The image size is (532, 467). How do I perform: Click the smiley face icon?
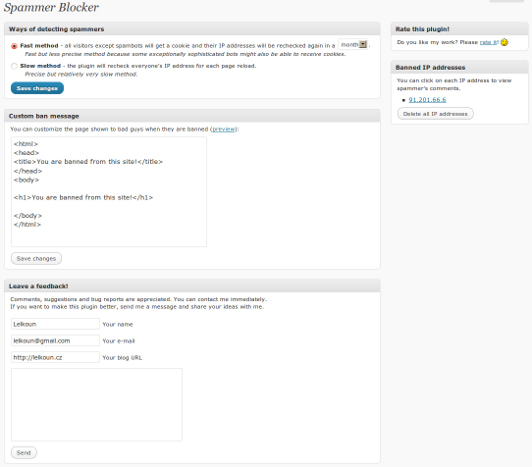tap(504, 42)
